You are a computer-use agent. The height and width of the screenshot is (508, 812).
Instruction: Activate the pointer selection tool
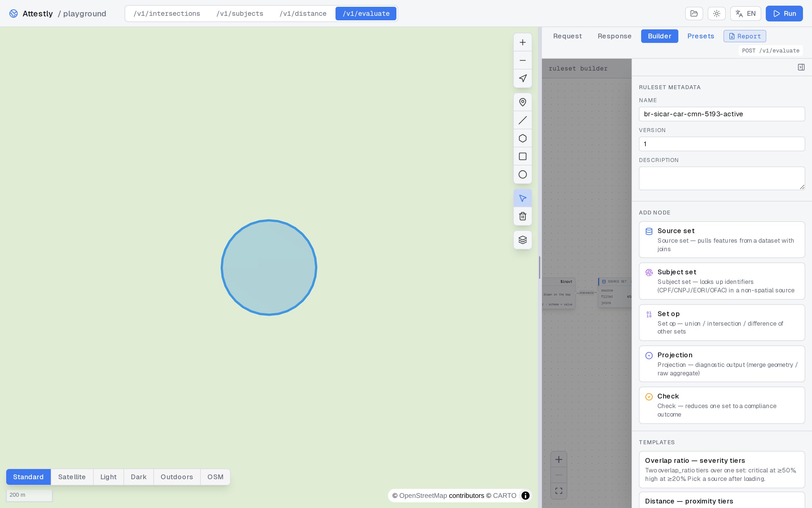pos(522,198)
